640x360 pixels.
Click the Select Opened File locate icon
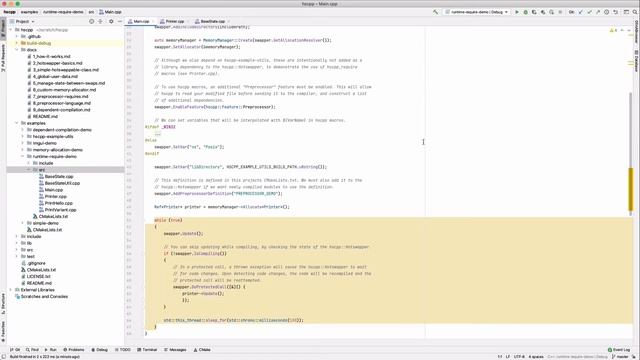coord(91,21)
